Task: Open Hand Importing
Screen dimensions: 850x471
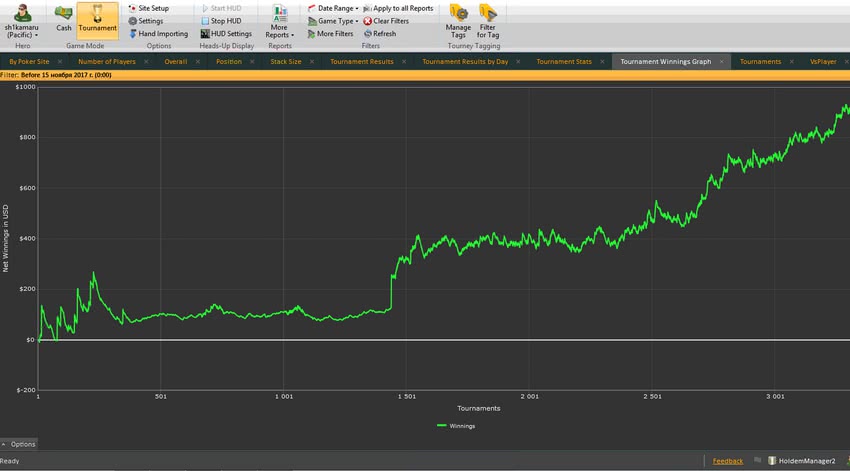Action: coord(158,34)
